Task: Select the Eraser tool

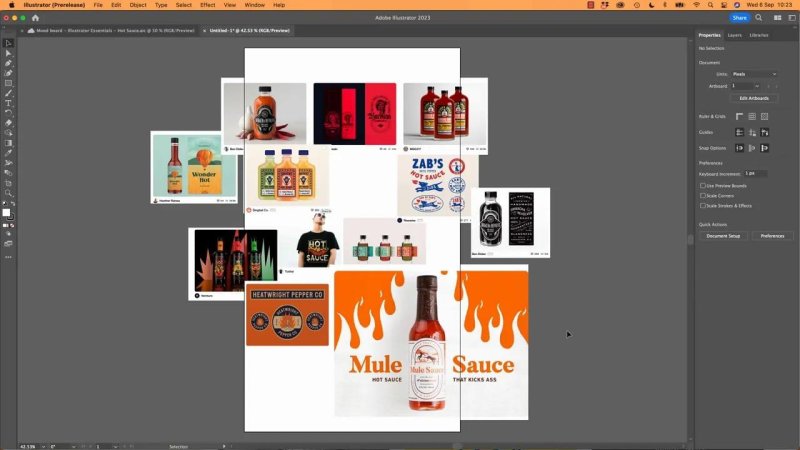Action: point(8,123)
